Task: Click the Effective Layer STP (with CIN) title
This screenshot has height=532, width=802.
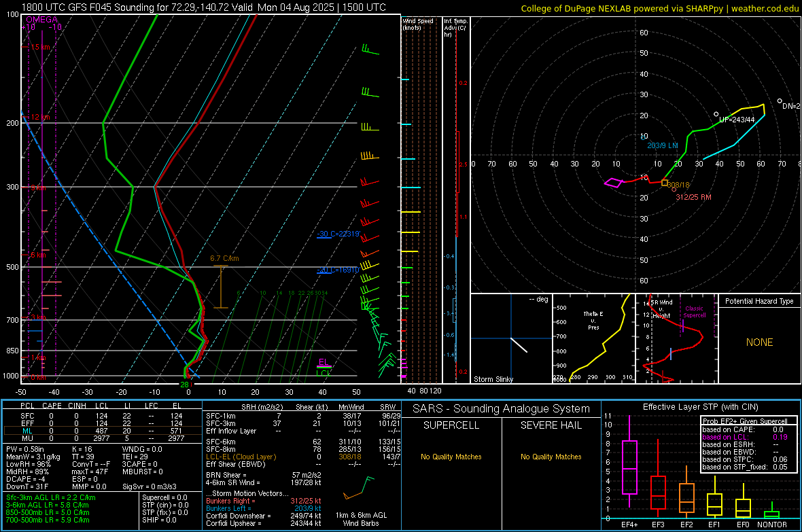Action: click(x=700, y=407)
